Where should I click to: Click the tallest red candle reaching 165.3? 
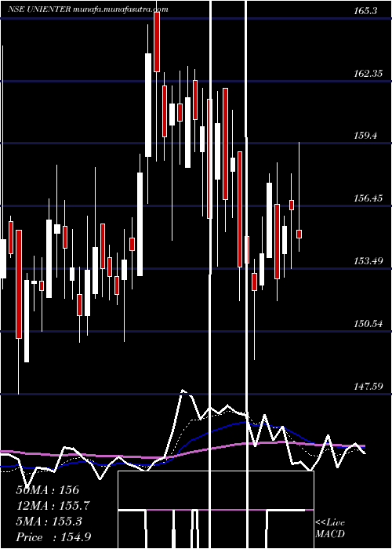click(157, 42)
